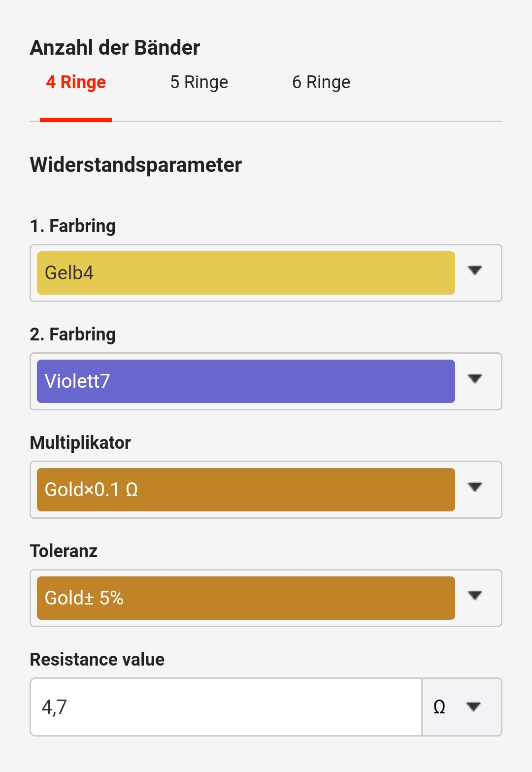This screenshot has width=532, height=772.
Task: Expand the 1. Farbring dropdown arrow
Action: [x=475, y=270]
